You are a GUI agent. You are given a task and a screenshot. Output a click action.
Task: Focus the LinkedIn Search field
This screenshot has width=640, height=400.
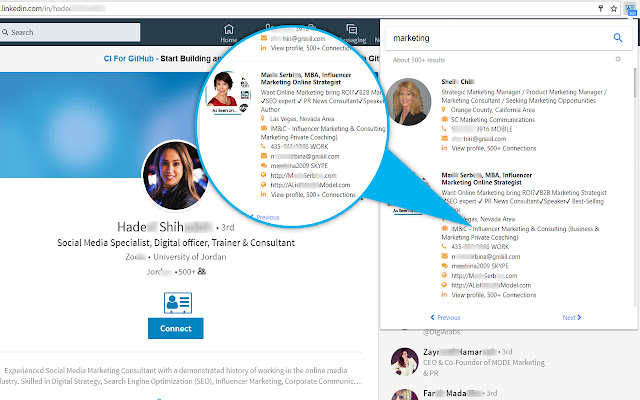click(70, 32)
